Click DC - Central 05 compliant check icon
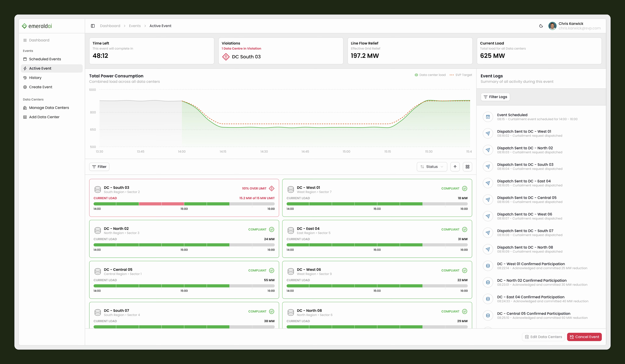 (x=272, y=270)
